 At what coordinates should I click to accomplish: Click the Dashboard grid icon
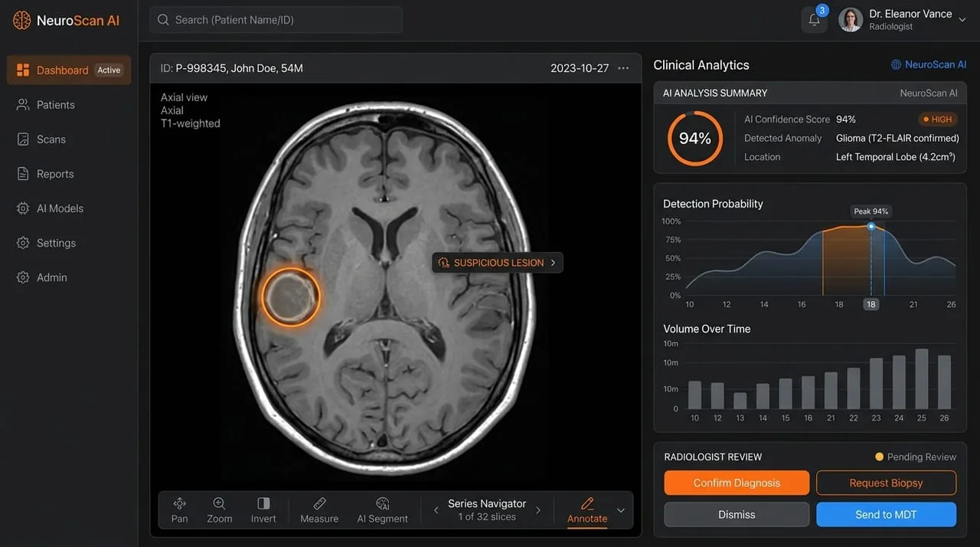click(23, 70)
